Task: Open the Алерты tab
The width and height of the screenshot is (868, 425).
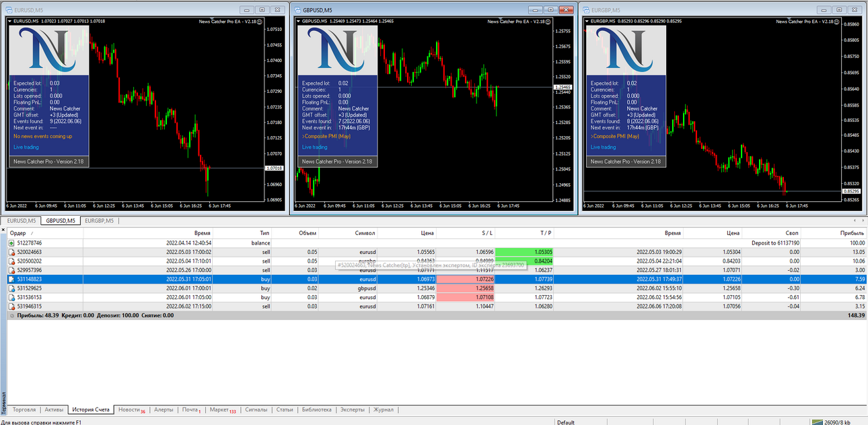Action: point(164,410)
